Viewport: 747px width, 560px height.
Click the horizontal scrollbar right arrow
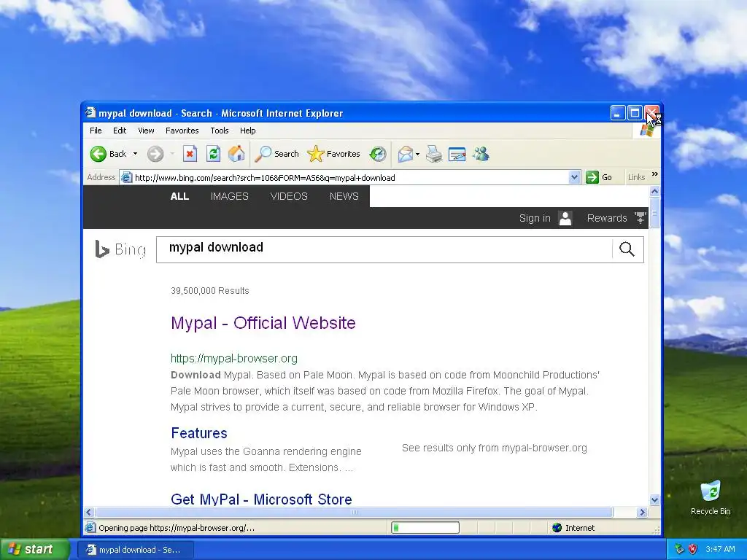pyautogui.click(x=642, y=513)
